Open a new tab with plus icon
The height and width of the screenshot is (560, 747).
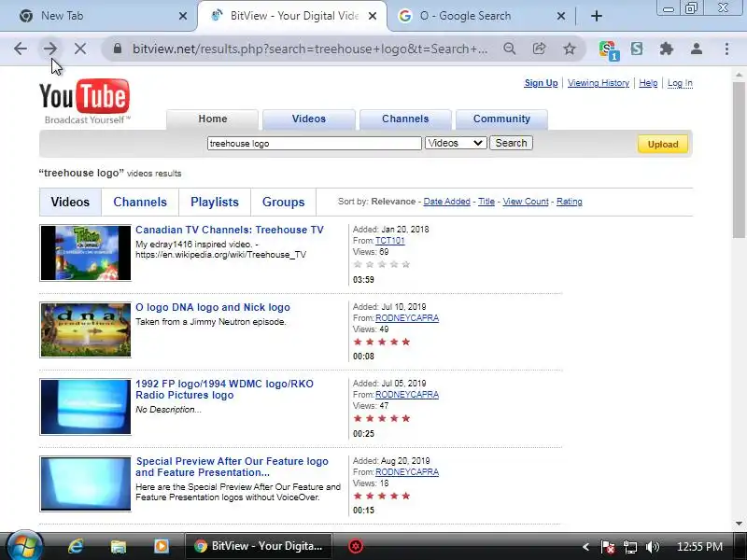tap(597, 16)
